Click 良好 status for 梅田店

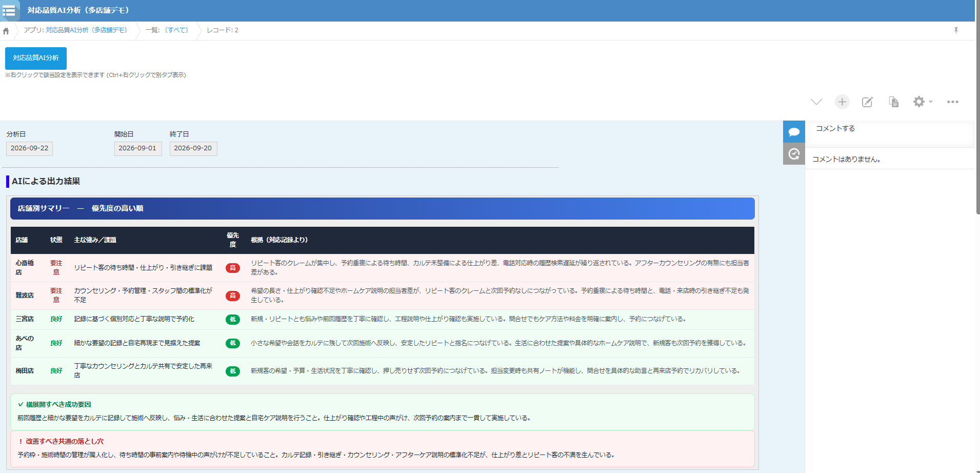pyautogui.click(x=56, y=371)
